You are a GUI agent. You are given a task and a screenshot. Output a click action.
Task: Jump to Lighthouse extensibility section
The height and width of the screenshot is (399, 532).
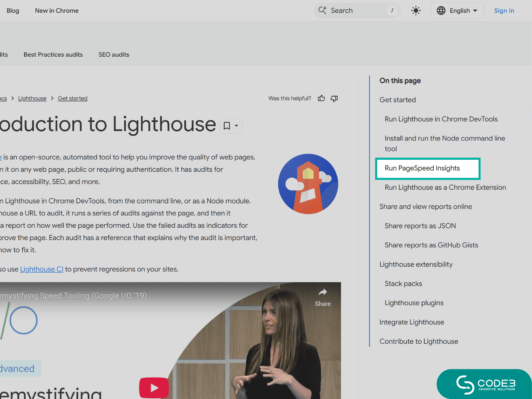click(x=416, y=264)
